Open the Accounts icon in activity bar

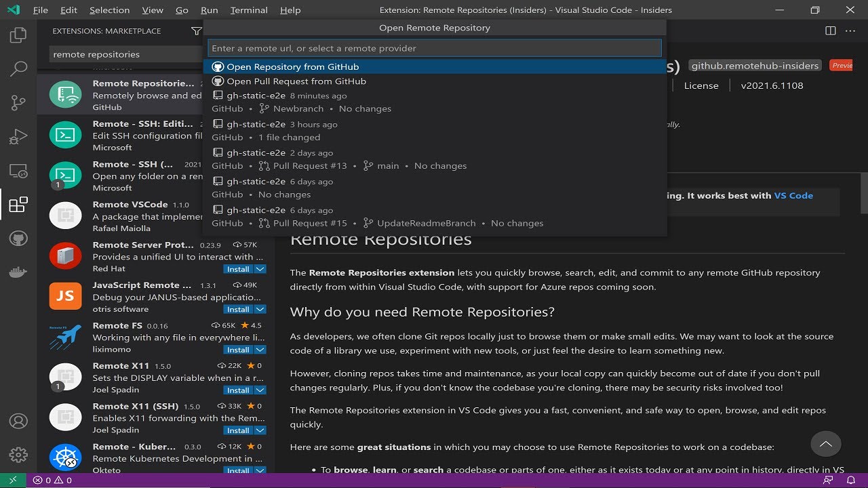18,422
